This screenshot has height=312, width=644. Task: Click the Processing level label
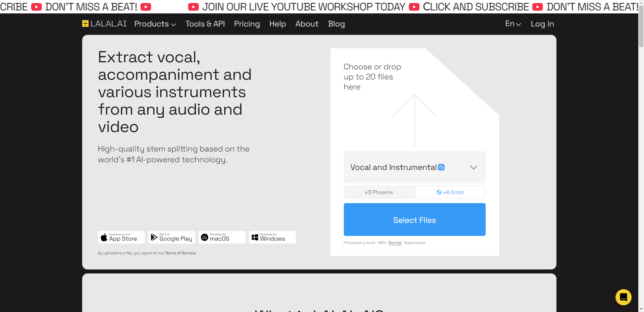(360, 243)
